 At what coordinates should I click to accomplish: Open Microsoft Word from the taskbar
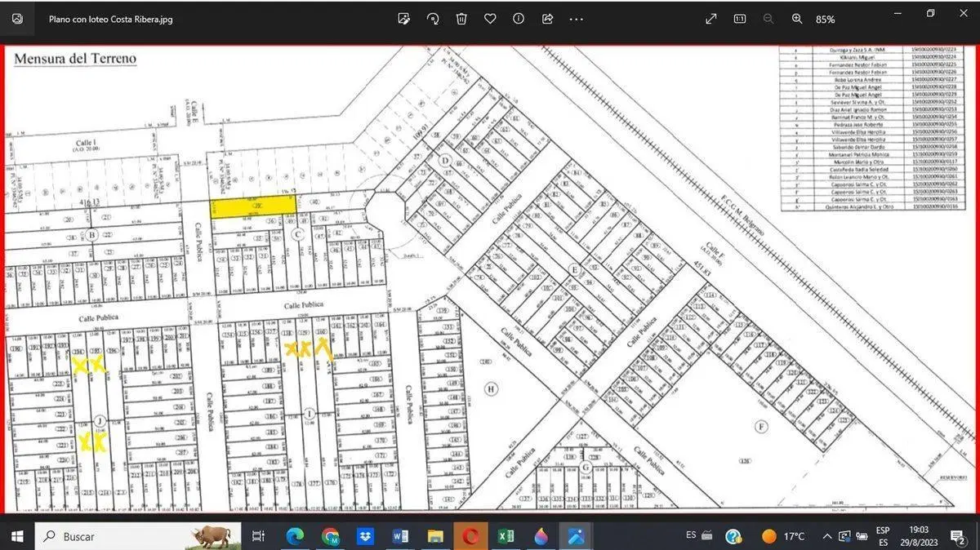pyautogui.click(x=400, y=536)
